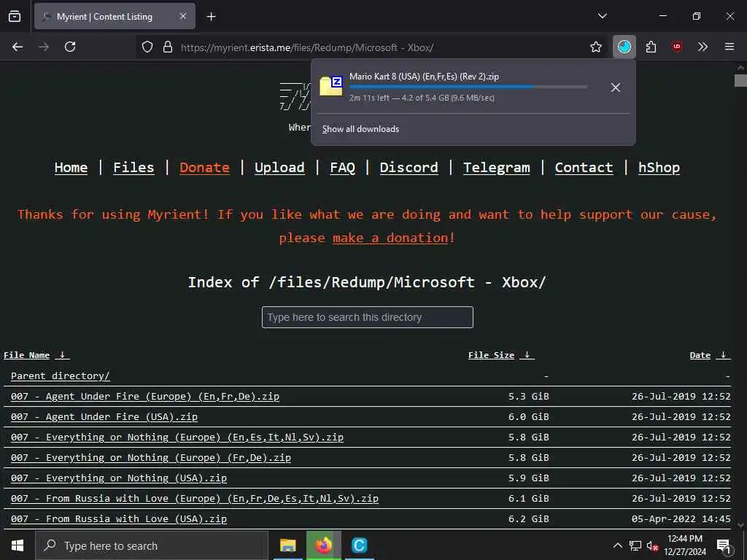
Task: Download From Russia with Love (Europe) zip
Action: coord(194,499)
